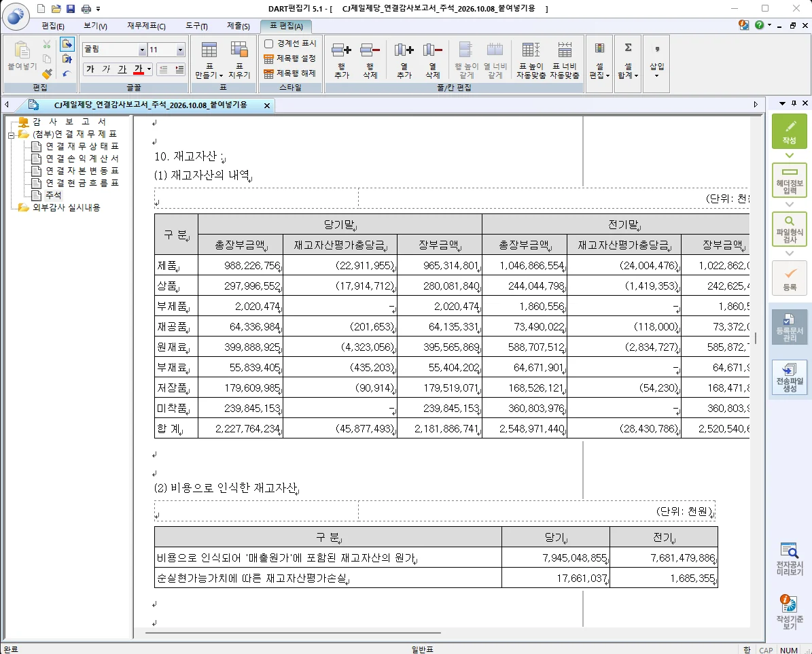Open the 제출(S) menu tab
812x654 pixels.
pyautogui.click(x=239, y=26)
